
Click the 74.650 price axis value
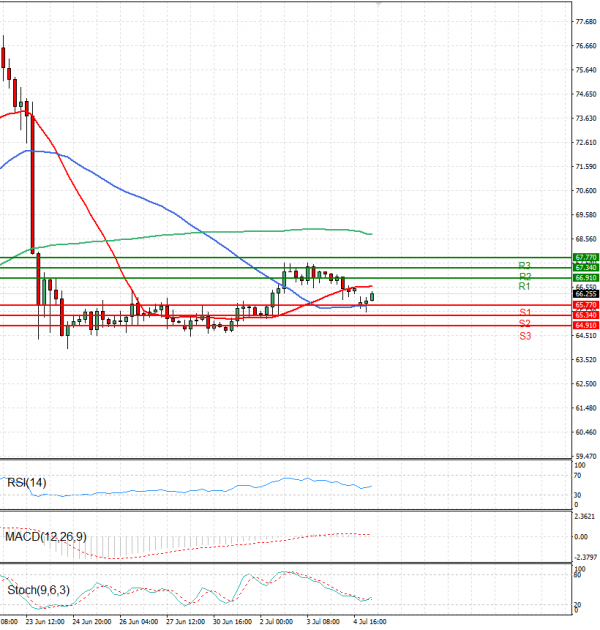[x=586, y=94]
